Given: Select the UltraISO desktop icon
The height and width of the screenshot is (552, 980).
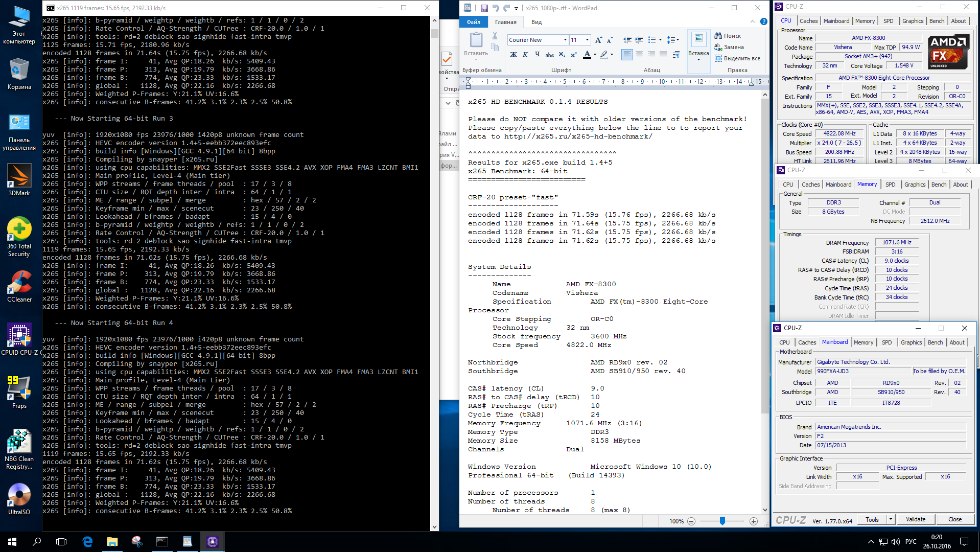Looking at the screenshot, I should (19, 498).
